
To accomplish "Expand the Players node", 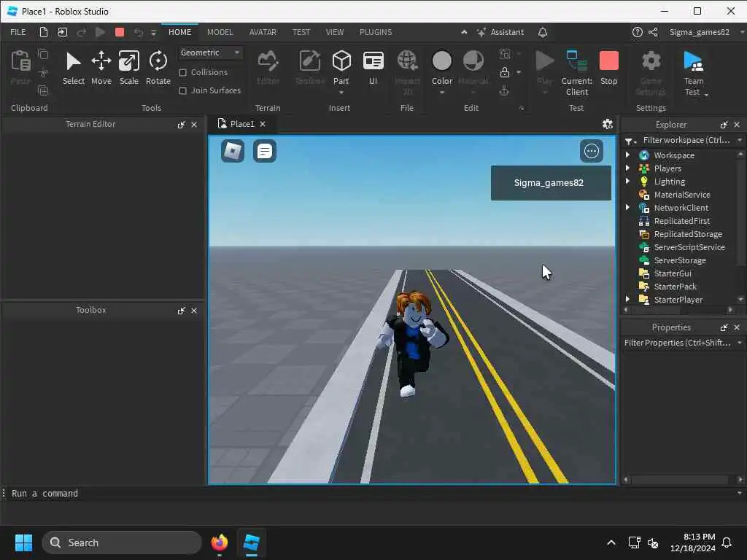I will pyautogui.click(x=627, y=168).
